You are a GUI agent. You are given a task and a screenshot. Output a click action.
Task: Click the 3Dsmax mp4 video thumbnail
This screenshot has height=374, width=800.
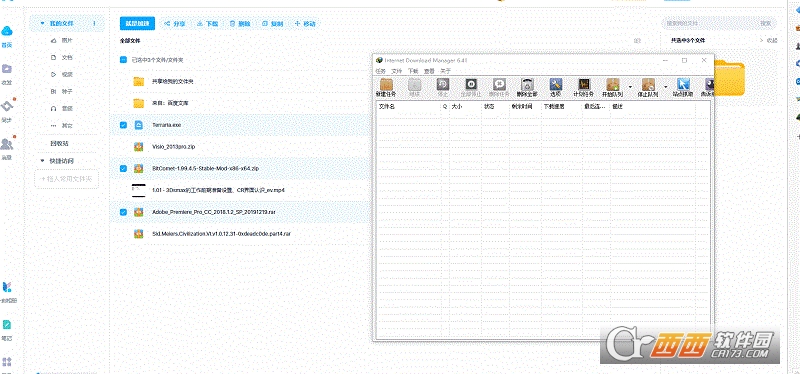coord(138,190)
